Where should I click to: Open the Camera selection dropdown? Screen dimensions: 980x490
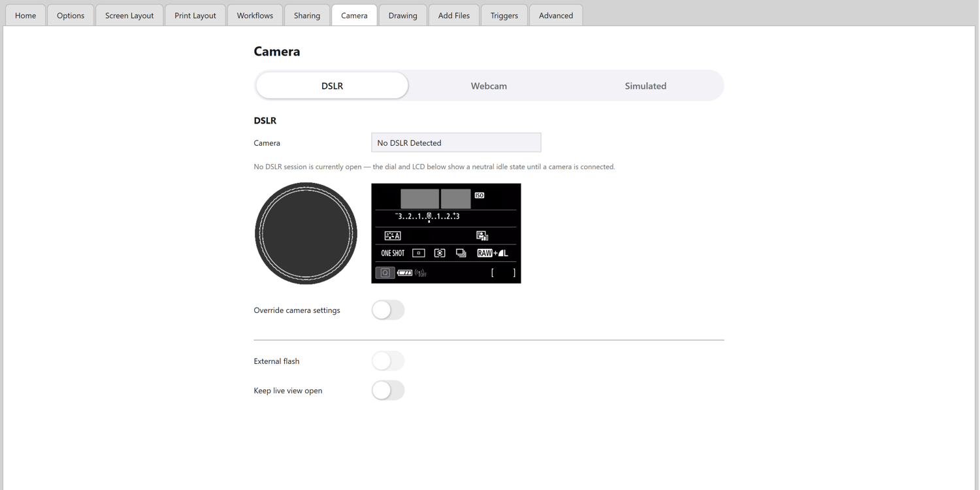click(456, 142)
